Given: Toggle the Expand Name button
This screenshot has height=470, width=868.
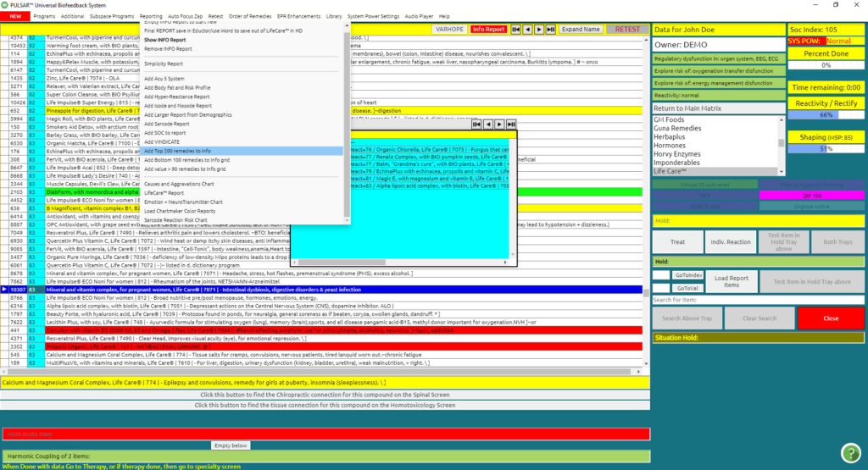Looking at the screenshot, I should (x=581, y=30).
